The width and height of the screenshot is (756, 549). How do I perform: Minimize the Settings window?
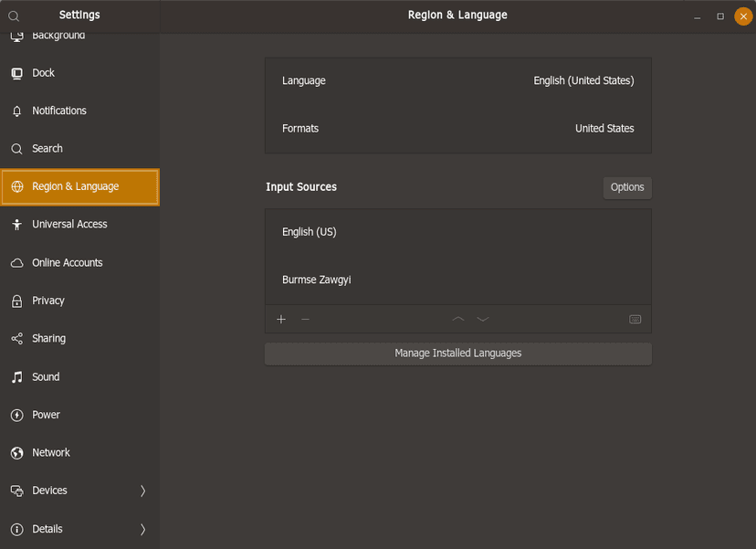point(698,16)
